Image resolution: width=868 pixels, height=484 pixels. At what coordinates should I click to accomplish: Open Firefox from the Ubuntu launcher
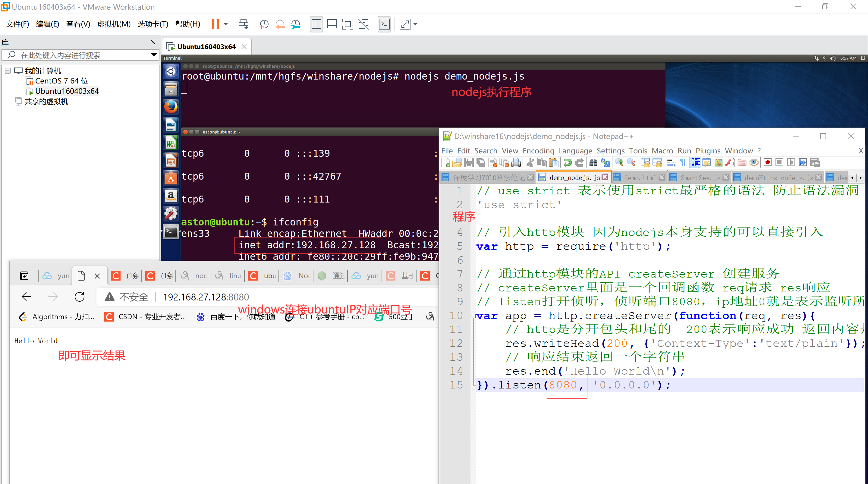point(171,107)
